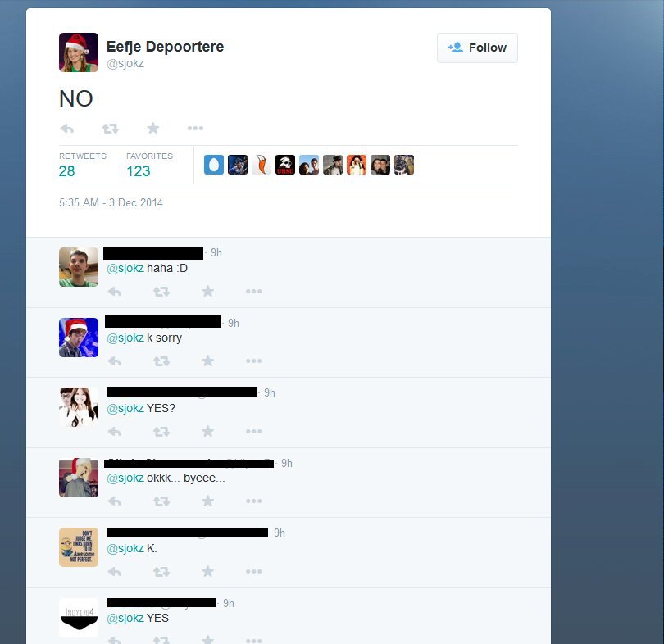664x644 pixels.
Task: Retweet the main NO tweet
Action: point(110,128)
